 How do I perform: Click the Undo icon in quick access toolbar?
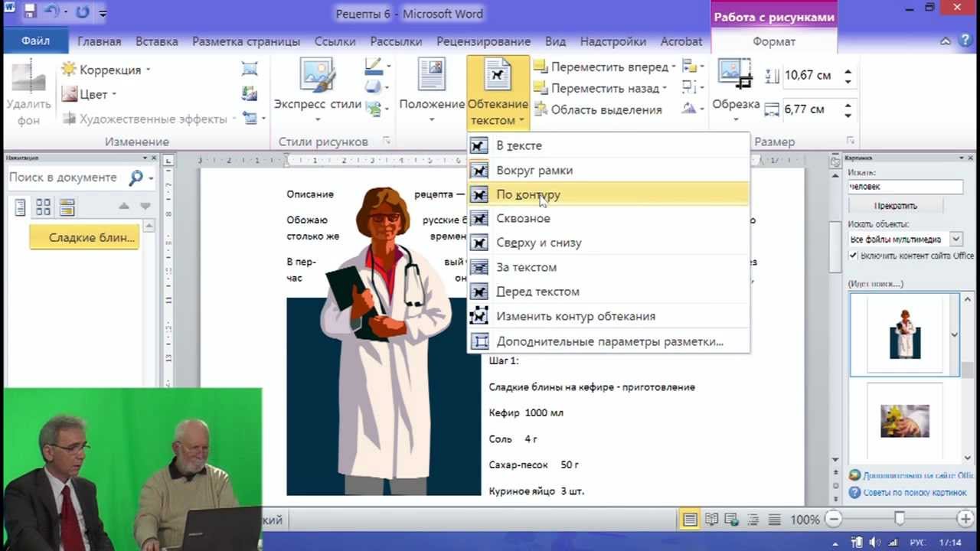(52, 12)
